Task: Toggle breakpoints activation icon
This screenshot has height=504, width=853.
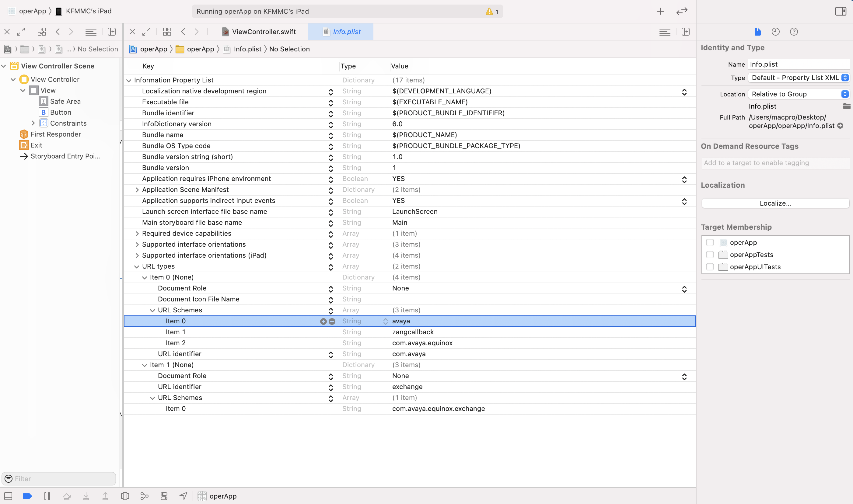Action: 27,496
